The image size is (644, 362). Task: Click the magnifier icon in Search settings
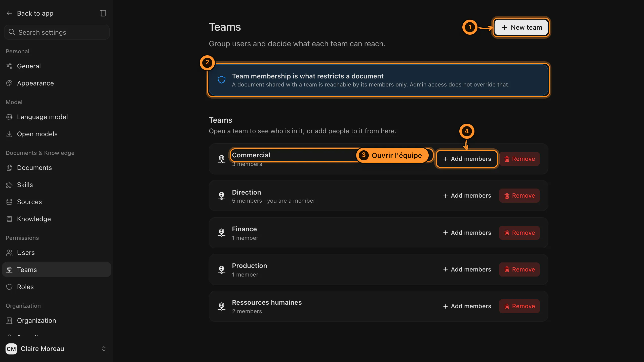pyautogui.click(x=12, y=32)
